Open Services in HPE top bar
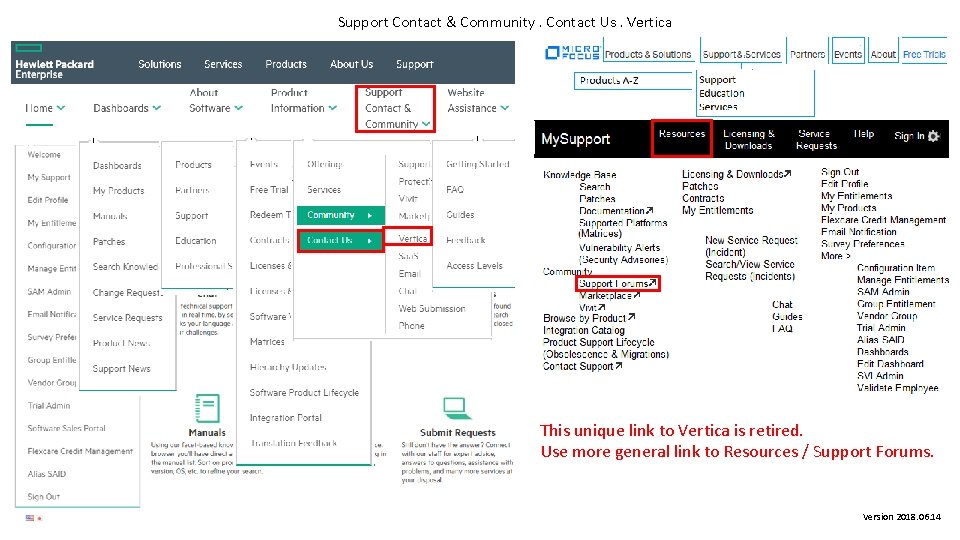 [223, 64]
